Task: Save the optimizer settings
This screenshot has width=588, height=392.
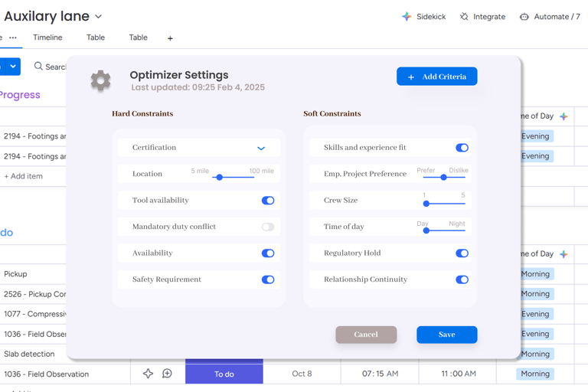Action: pos(446,335)
